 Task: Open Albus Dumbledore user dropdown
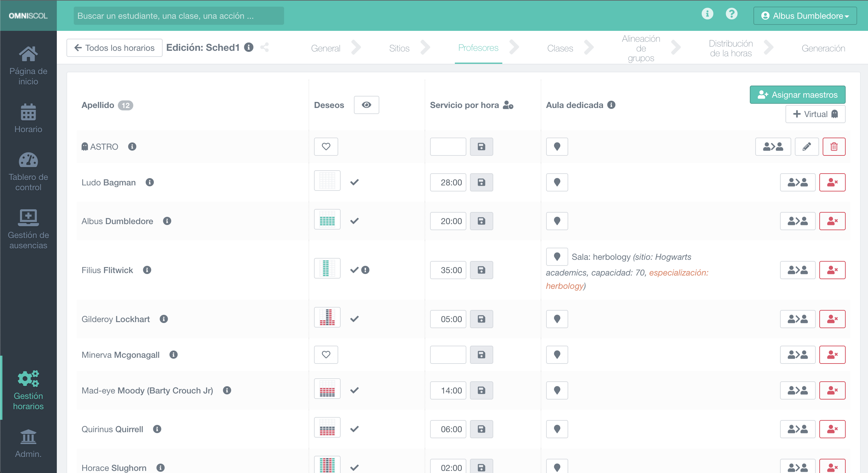[805, 16]
